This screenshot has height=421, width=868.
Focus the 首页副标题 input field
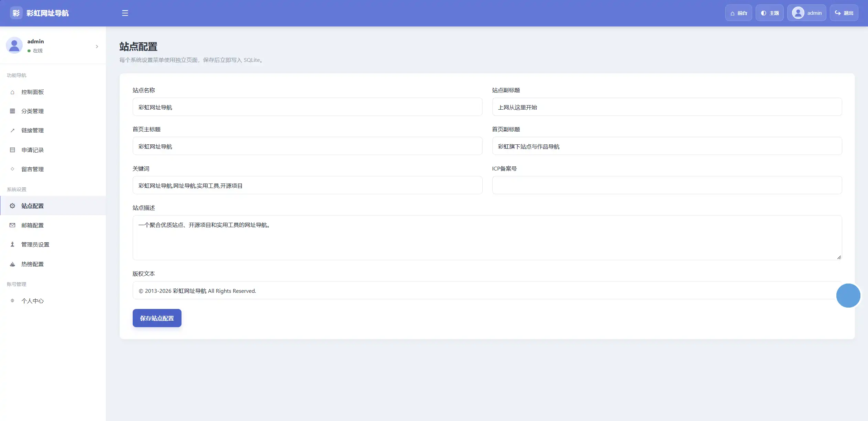point(667,146)
